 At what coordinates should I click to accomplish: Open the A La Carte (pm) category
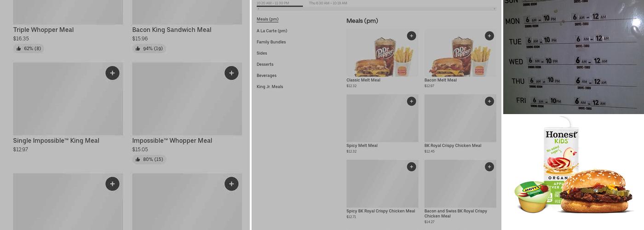272,31
